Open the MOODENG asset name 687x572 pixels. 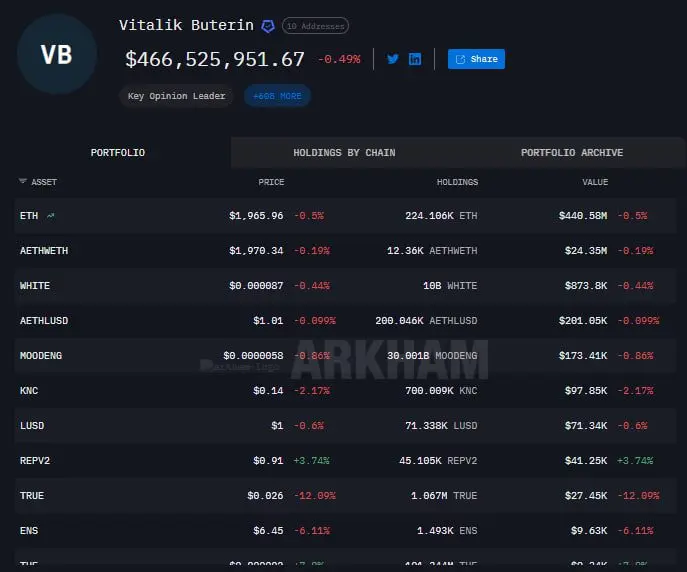pyautogui.click(x=41, y=356)
